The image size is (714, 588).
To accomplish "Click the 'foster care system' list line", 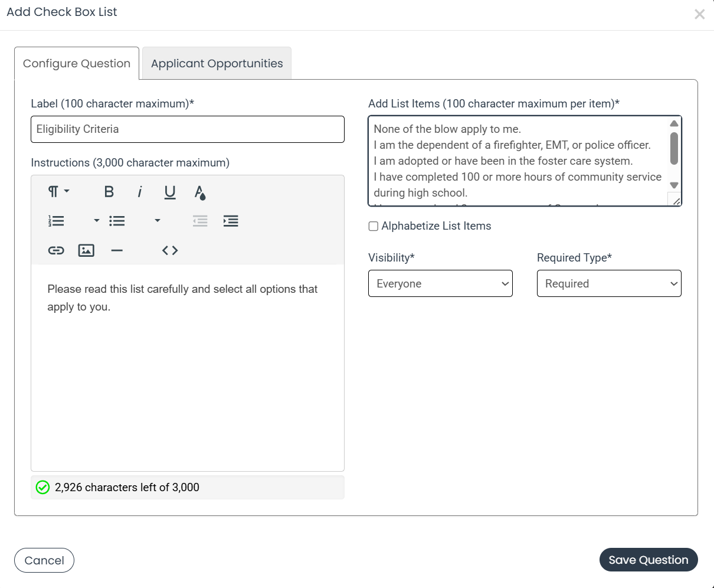I will click(x=503, y=161).
